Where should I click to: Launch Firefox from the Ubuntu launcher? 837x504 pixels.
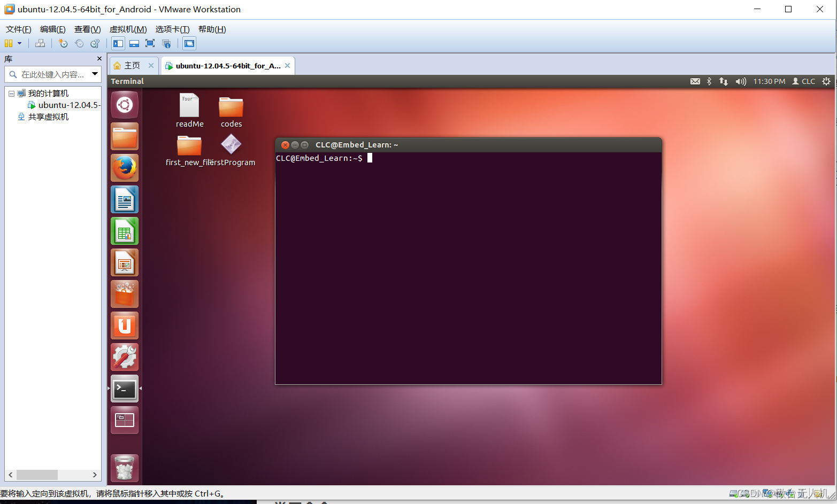pos(124,168)
